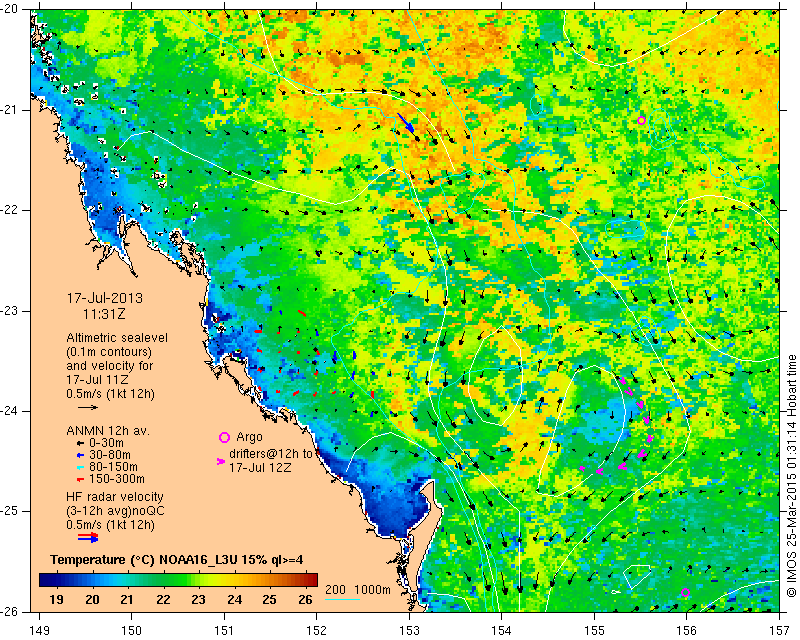Click the Argo float circle near 155.5E, 21S
Viewport: 800px width, 640px height.
click(x=641, y=120)
